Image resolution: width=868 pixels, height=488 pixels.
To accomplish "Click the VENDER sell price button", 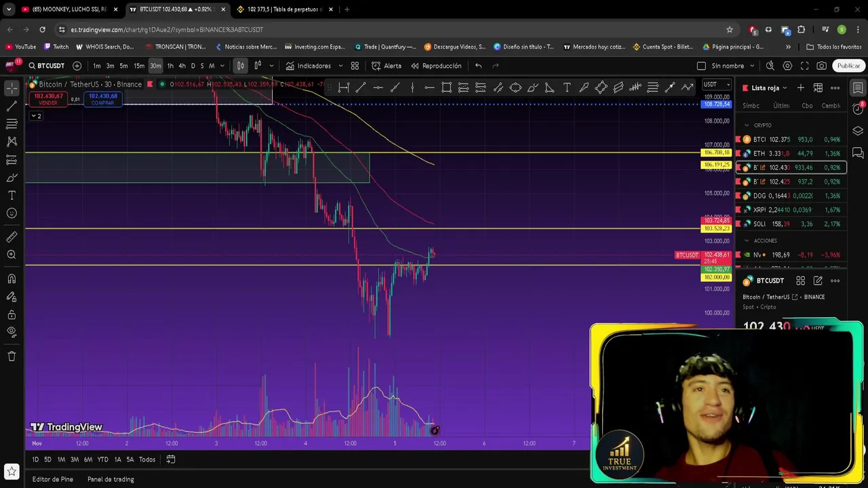I will pos(48,99).
